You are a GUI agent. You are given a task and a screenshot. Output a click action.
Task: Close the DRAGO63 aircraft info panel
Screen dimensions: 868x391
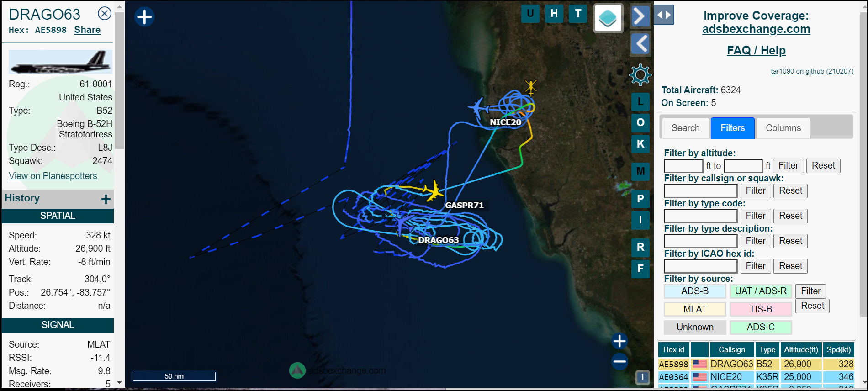coord(105,14)
